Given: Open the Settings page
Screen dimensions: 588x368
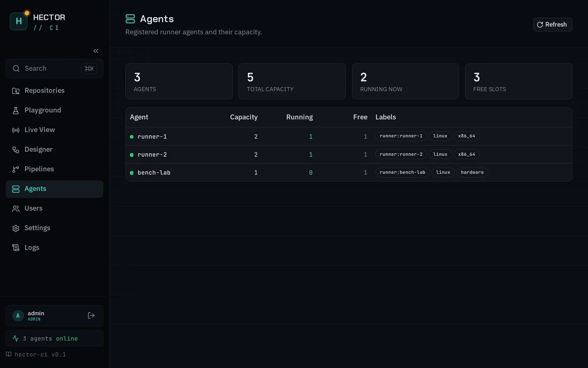Looking at the screenshot, I should coord(54,228).
